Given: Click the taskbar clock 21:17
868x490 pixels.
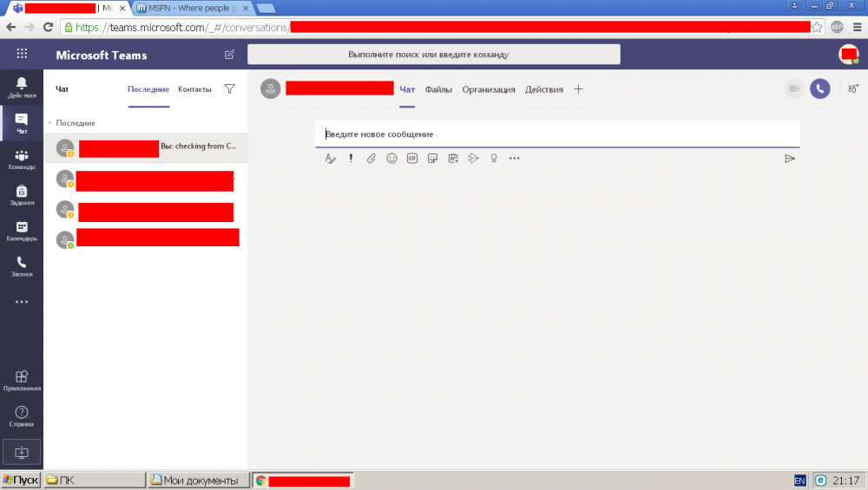Looking at the screenshot, I should pyautogui.click(x=845, y=480).
